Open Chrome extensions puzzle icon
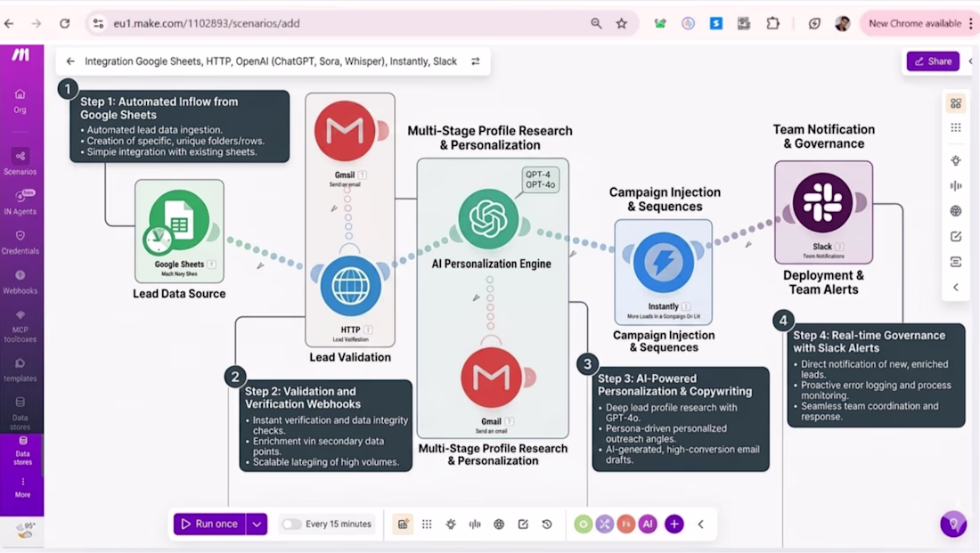 point(773,24)
